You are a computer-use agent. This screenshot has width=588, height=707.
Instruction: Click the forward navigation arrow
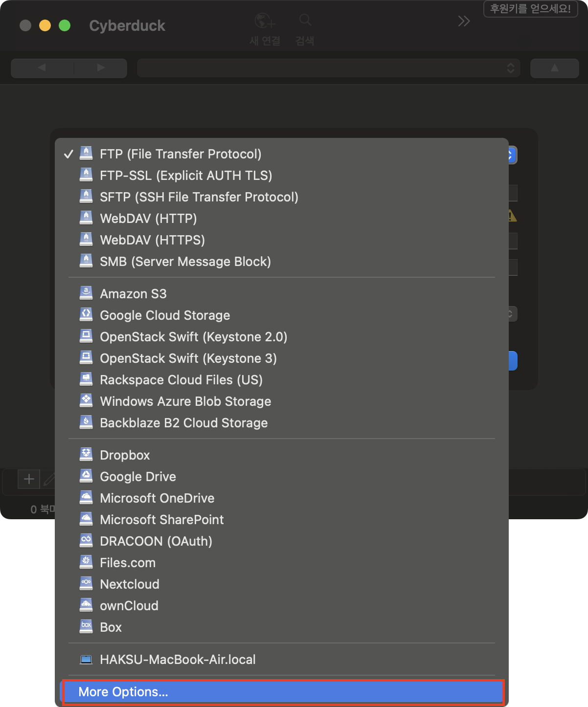pyautogui.click(x=101, y=68)
